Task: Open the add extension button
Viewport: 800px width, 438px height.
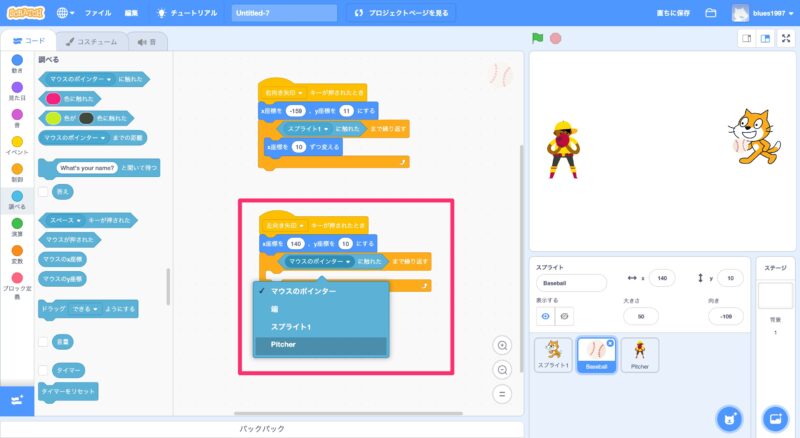Action: (16, 400)
